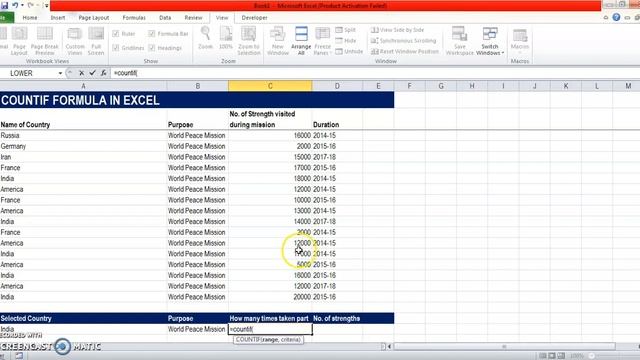Viewport: 640px width, 360px height.
Task: Toggle the Ruler checkbox
Action: point(116,33)
